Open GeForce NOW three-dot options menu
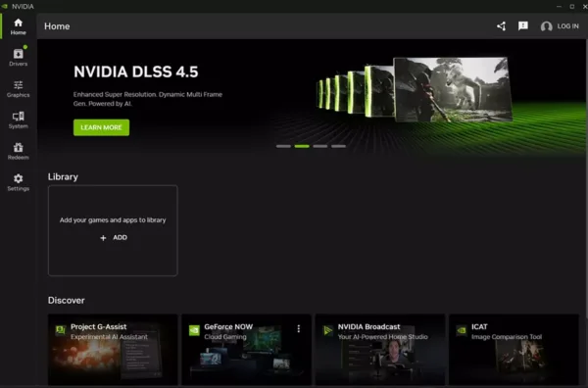 tap(299, 329)
